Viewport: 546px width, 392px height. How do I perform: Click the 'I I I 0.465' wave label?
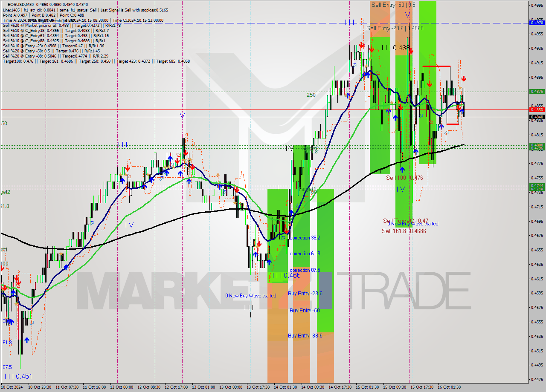point(286,276)
